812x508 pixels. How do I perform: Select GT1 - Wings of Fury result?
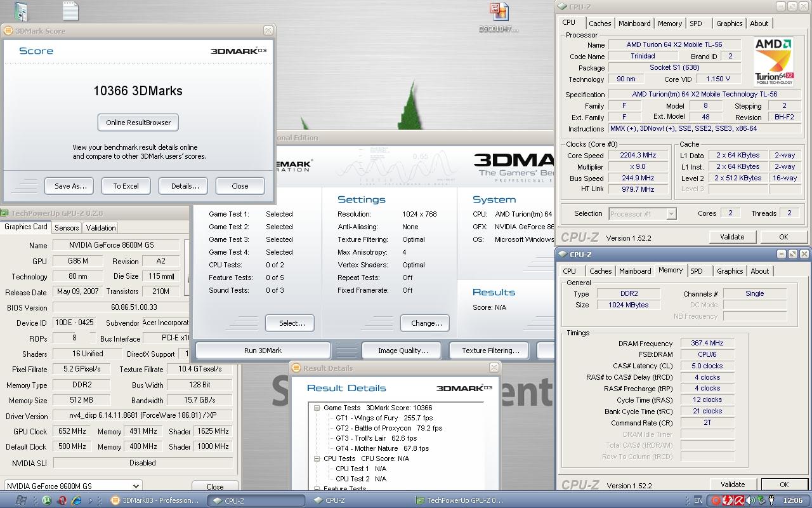384,418
